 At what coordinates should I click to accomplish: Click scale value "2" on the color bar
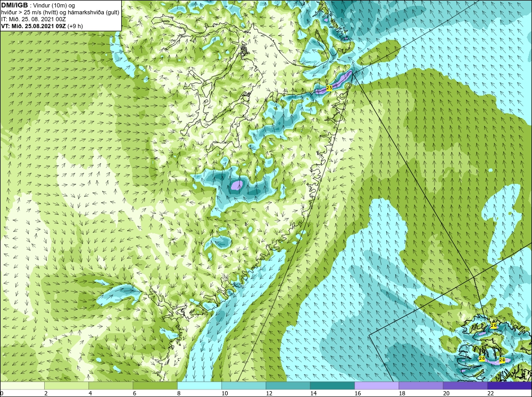pos(46,393)
